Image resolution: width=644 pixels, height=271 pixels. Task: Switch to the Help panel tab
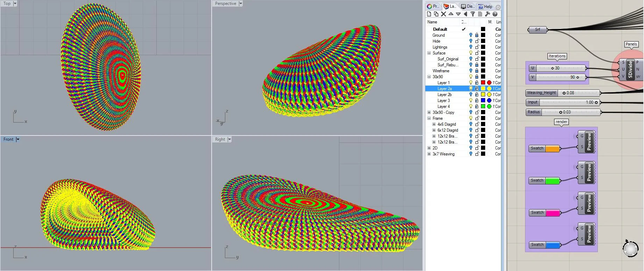(x=486, y=6)
